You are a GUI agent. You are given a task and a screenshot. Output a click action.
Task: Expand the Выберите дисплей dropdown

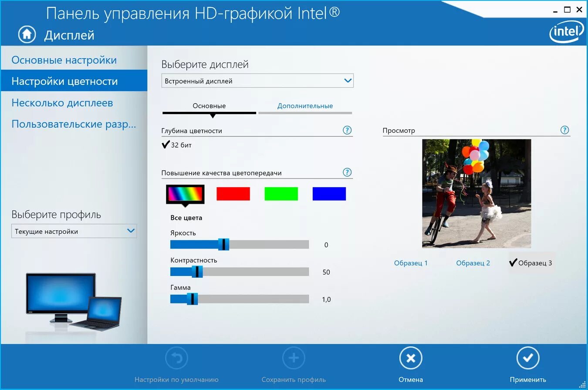[x=257, y=81]
